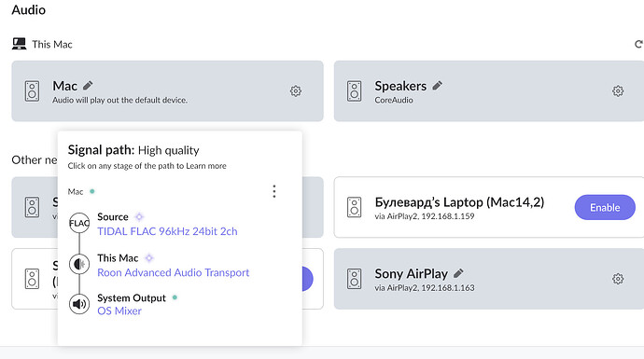Screen dimensions: 644x359
Task: Select the Sony AirPlay device card
Action: click(489, 279)
